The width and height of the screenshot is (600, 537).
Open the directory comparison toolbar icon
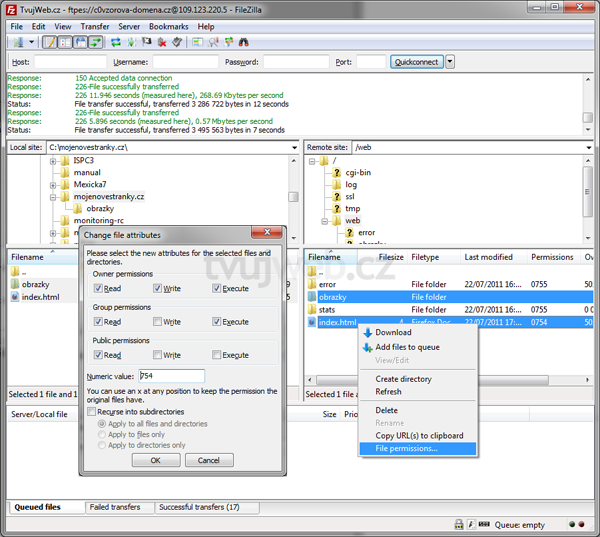pyautogui.click(x=197, y=42)
